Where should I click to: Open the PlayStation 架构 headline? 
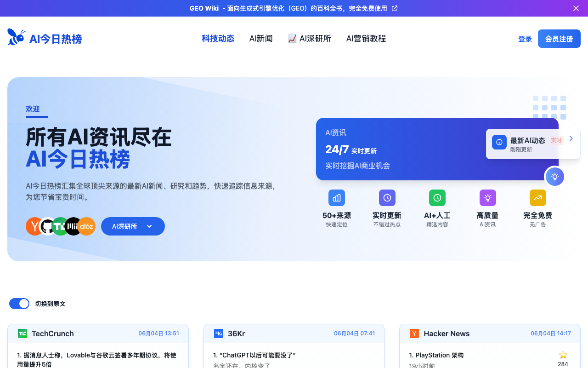[436, 355]
